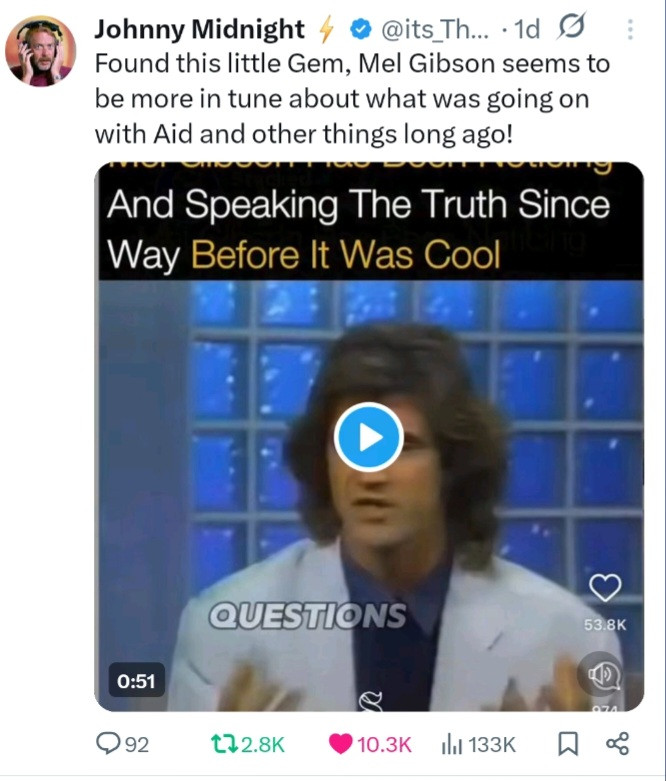The height and width of the screenshot is (781, 666).
Task: Click the Grok slashed-circle icon
Action: point(571,26)
